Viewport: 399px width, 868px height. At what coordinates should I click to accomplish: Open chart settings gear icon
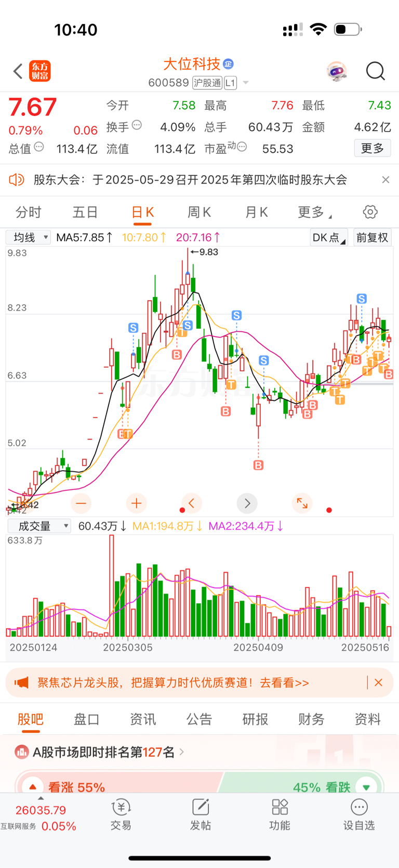(370, 212)
